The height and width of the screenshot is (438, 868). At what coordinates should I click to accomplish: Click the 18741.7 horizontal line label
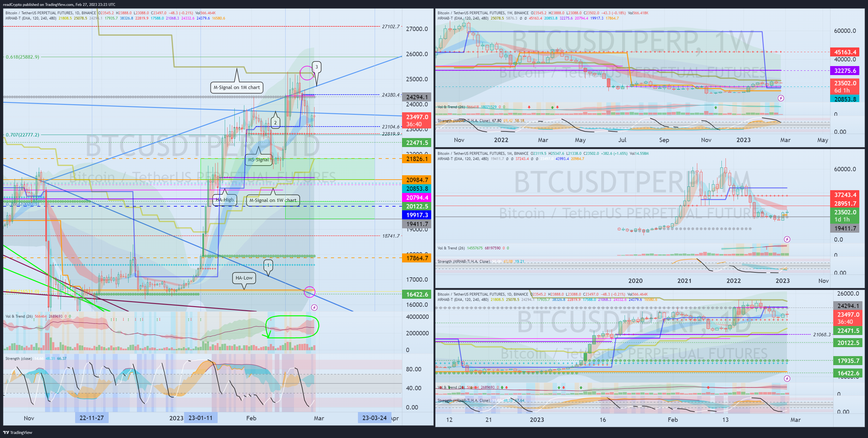pyautogui.click(x=391, y=236)
